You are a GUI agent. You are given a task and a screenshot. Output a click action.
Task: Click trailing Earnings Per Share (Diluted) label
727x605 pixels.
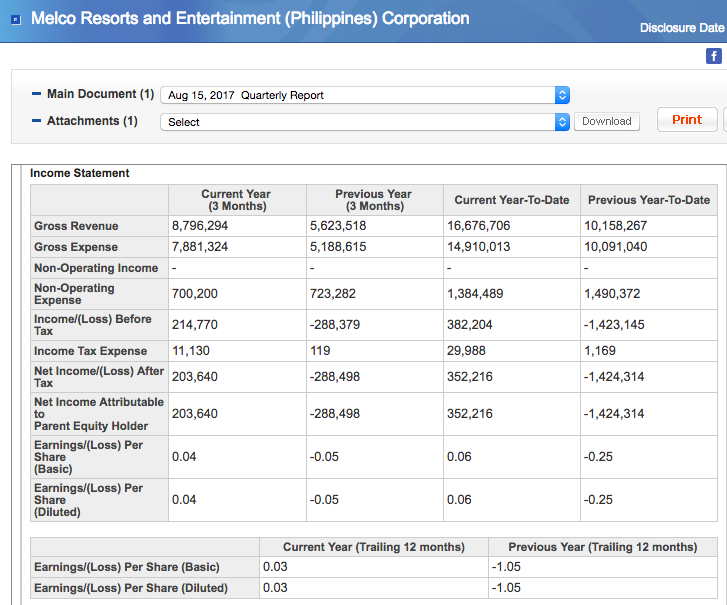(x=131, y=588)
